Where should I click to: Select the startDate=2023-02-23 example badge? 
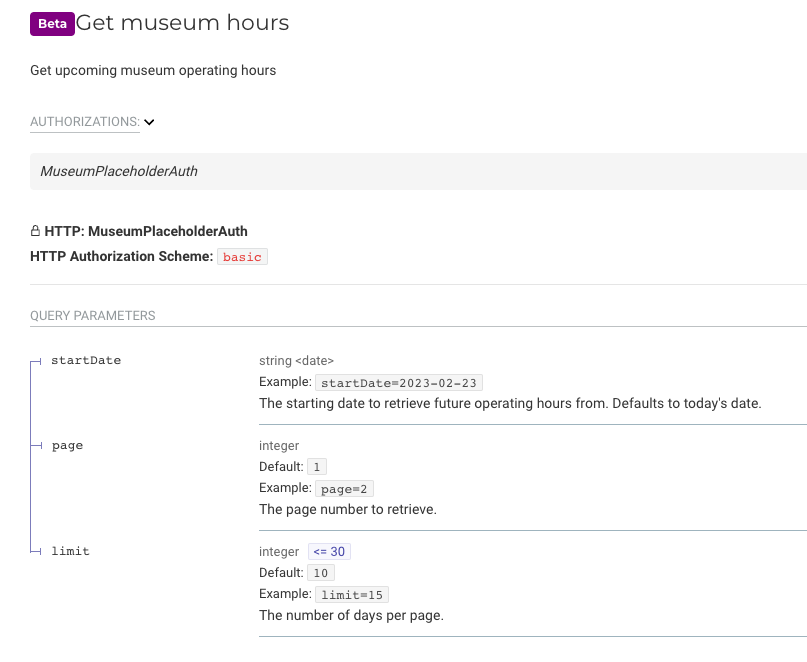click(398, 382)
